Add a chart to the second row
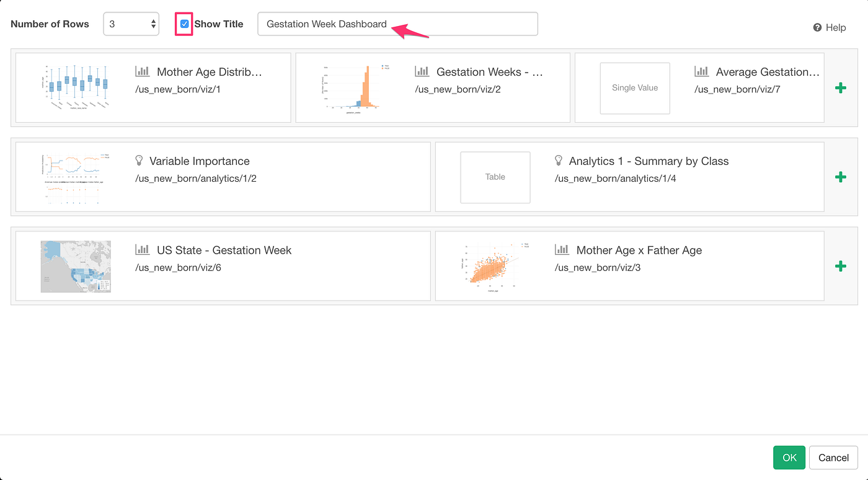This screenshot has height=480, width=868. (x=841, y=177)
